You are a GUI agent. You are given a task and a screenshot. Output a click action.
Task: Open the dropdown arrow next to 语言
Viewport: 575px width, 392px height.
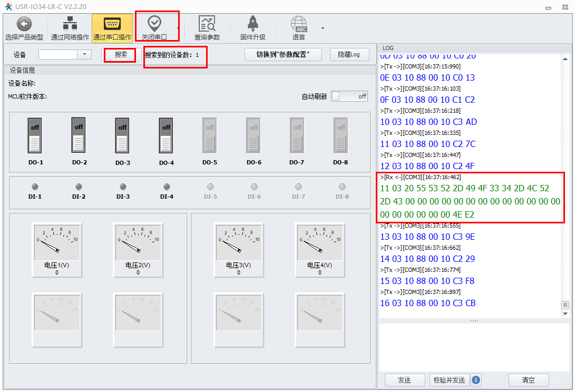click(x=323, y=28)
